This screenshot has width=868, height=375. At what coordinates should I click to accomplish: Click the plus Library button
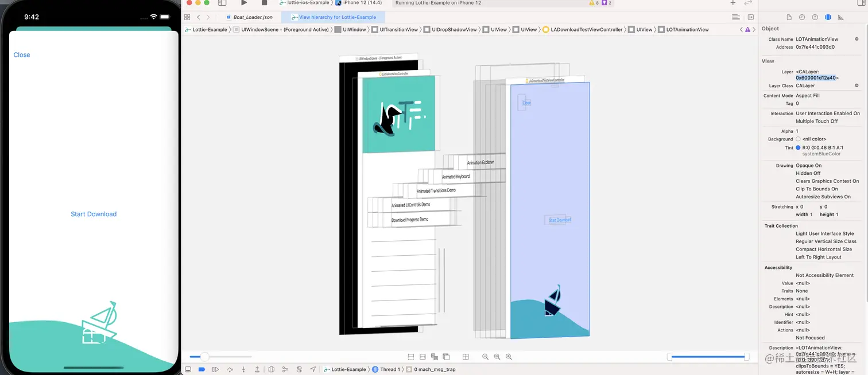(x=733, y=3)
